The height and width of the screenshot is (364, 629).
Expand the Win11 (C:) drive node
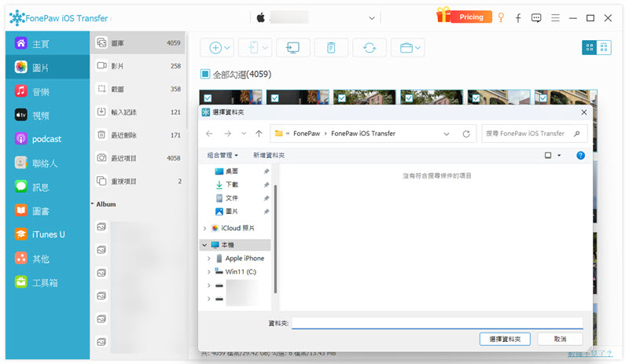click(209, 272)
